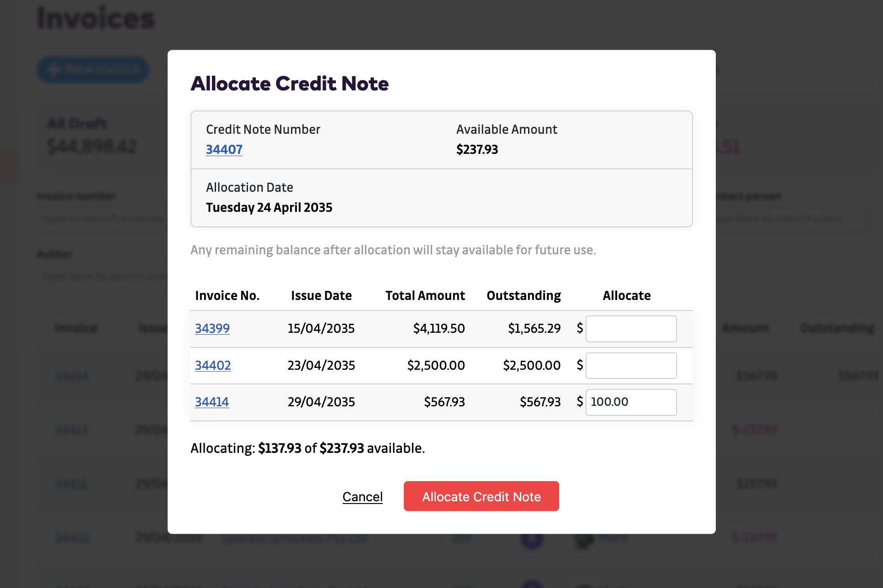Open credit note number 34407 link
Screen dimensions: 883x588
224,149
